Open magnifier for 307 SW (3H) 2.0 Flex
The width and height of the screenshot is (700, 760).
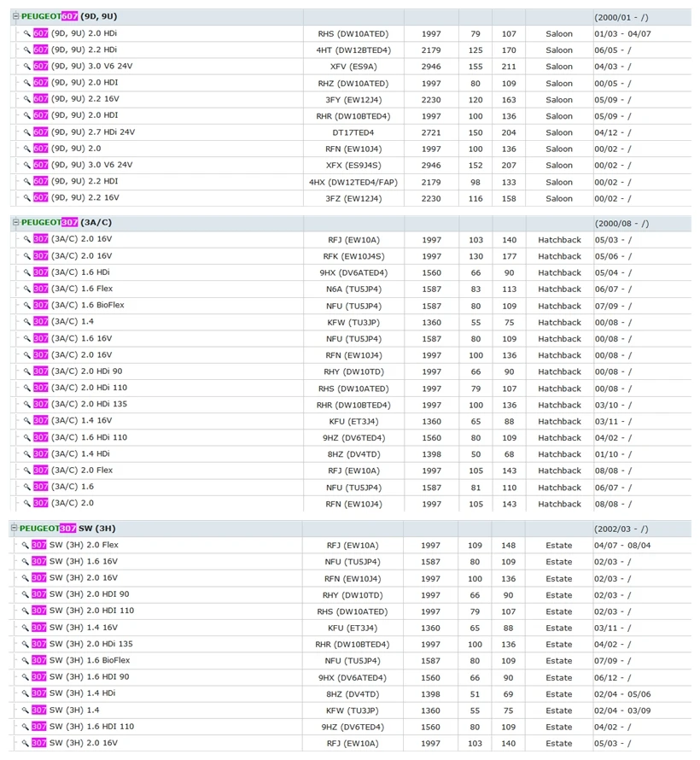coord(26,546)
